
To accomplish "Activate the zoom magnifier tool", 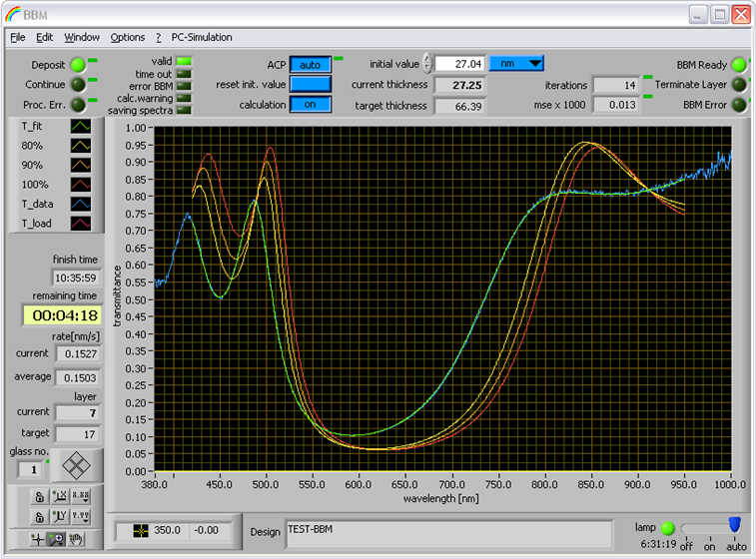I will (x=57, y=539).
